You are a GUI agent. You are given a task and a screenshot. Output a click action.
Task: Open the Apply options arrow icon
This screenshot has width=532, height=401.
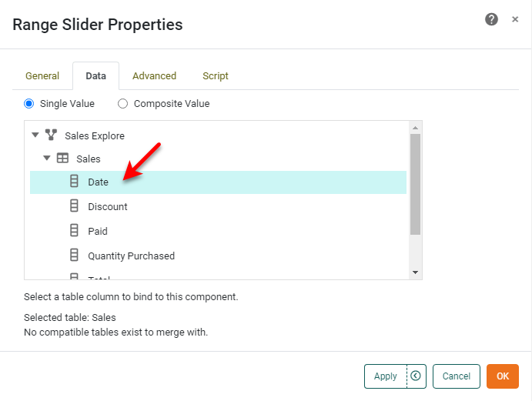click(x=416, y=376)
